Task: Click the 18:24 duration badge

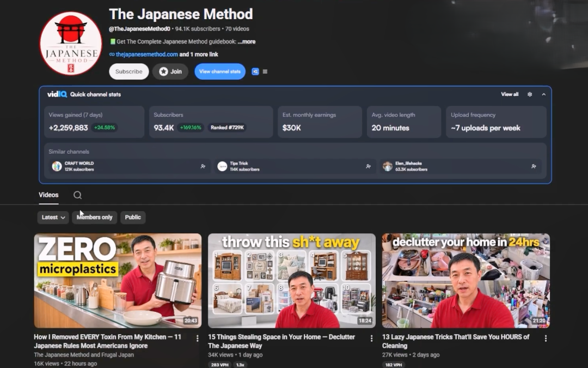Action: point(365,321)
